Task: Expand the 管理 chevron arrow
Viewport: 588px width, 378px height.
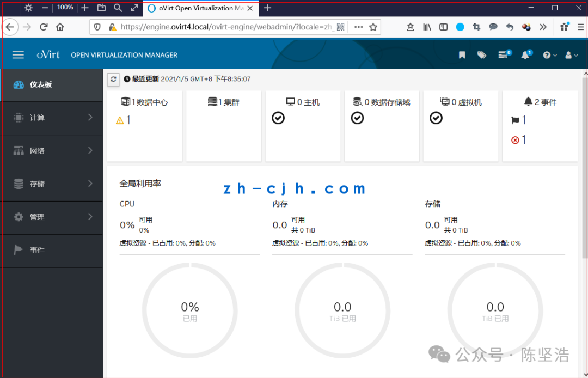Action: click(90, 216)
